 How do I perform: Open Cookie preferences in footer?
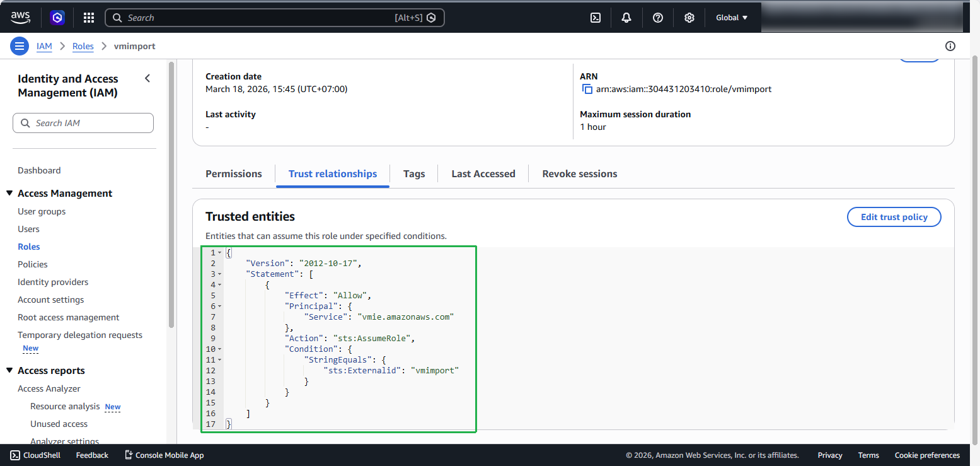(927, 455)
